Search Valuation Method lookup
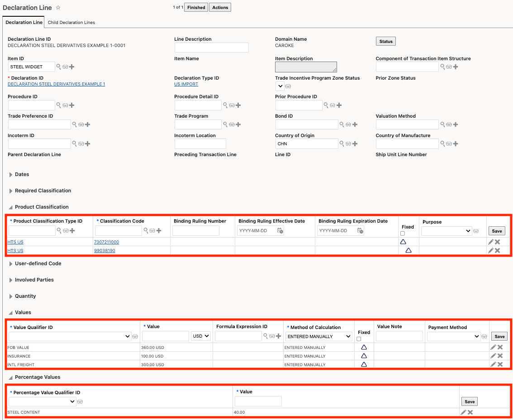This screenshot has width=513, height=420. (442, 124)
